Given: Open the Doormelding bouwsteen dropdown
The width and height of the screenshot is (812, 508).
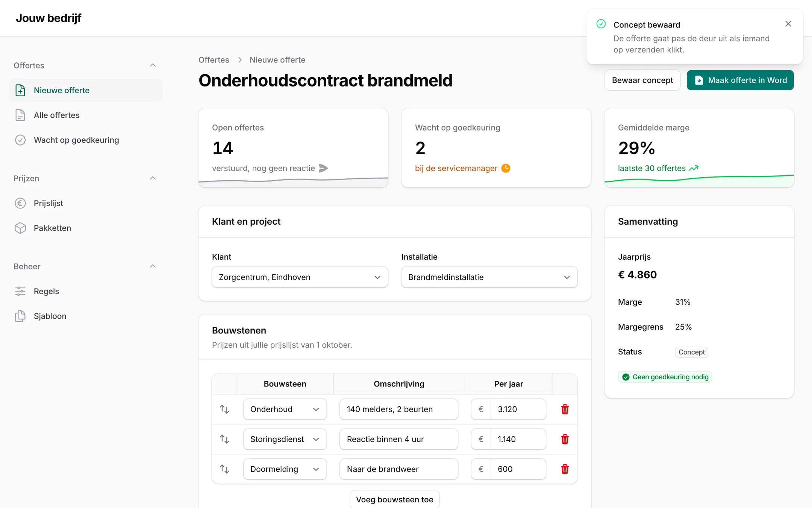Looking at the screenshot, I should click(x=285, y=469).
